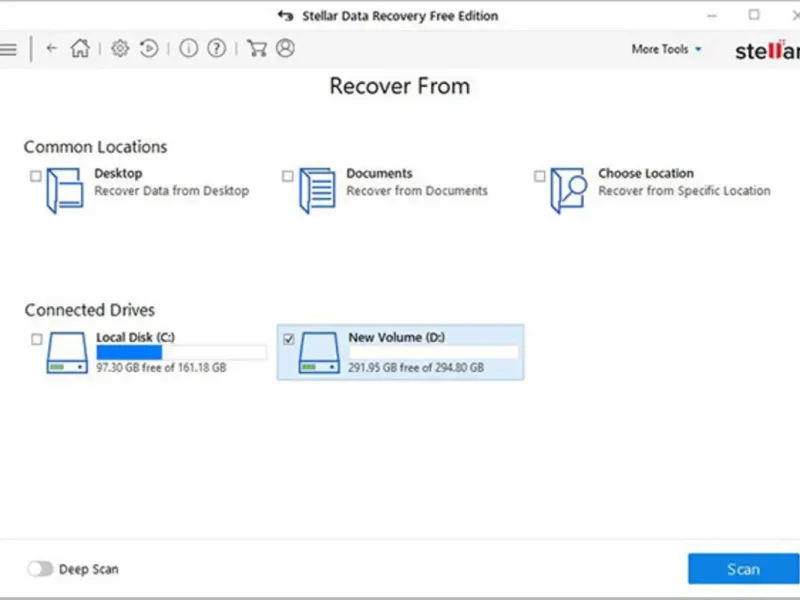Check the Choose Location checkbox
Image resolution: width=800 pixels, height=600 pixels.
tap(539, 177)
